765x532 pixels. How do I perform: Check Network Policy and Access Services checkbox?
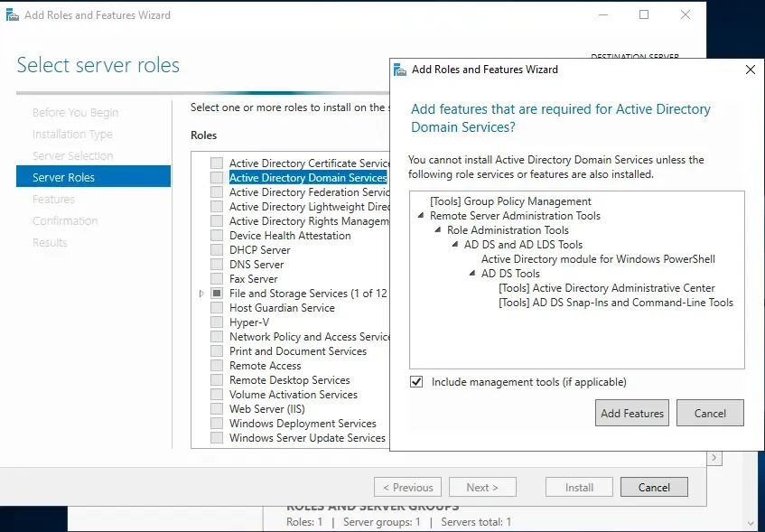(x=217, y=337)
